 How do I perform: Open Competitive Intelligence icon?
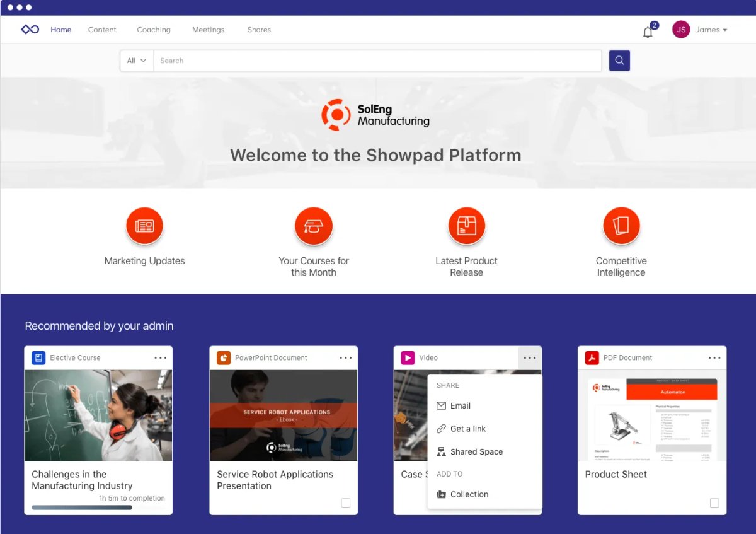coord(621,226)
